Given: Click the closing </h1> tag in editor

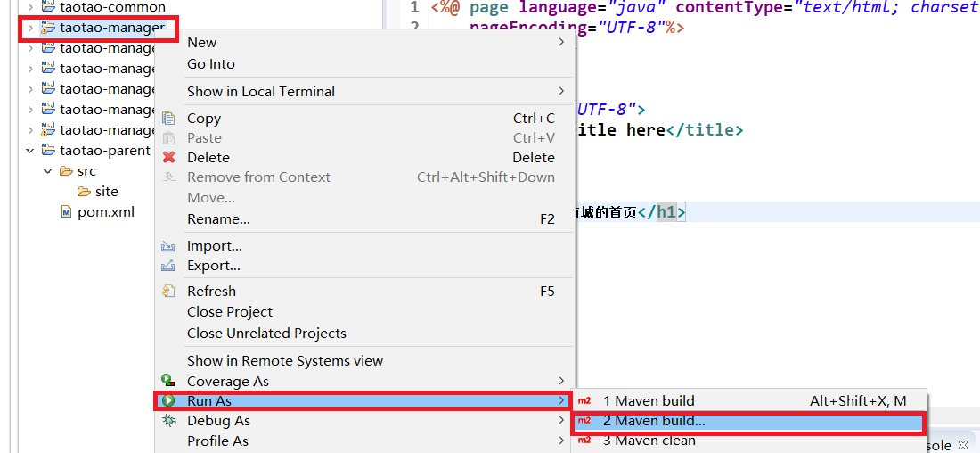Looking at the screenshot, I should 661,212.
